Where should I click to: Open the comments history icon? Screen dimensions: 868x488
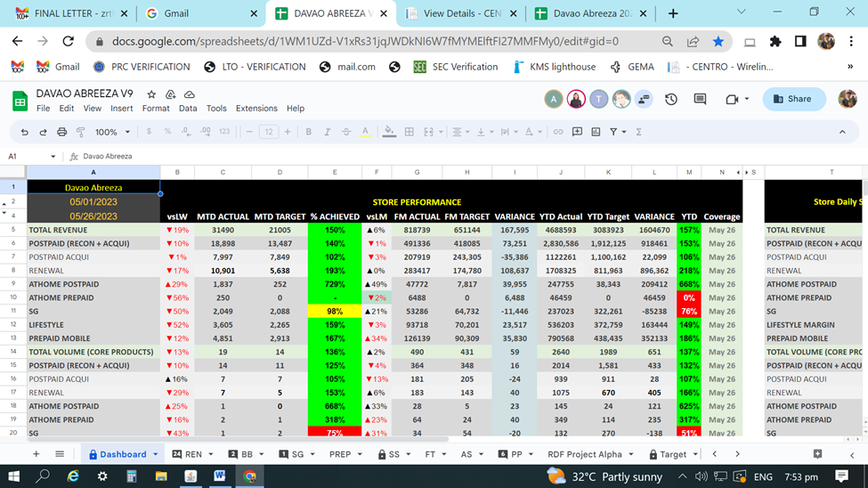coord(700,99)
